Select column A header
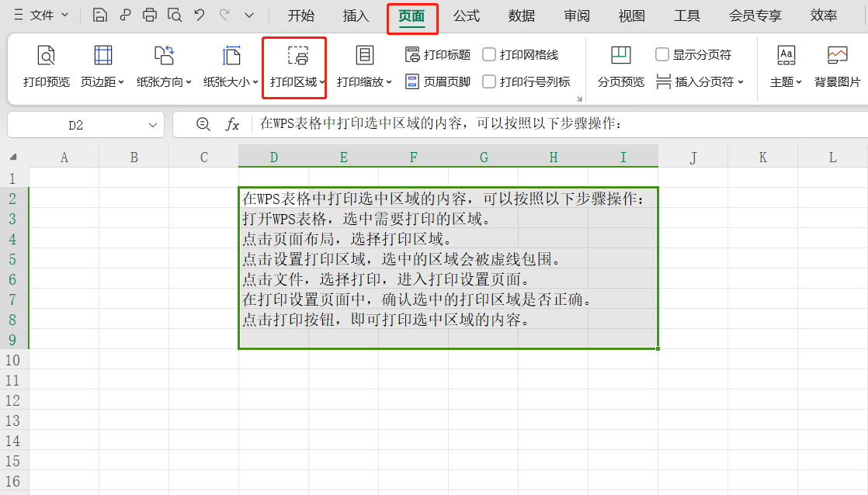The image size is (868, 495). coord(64,157)
